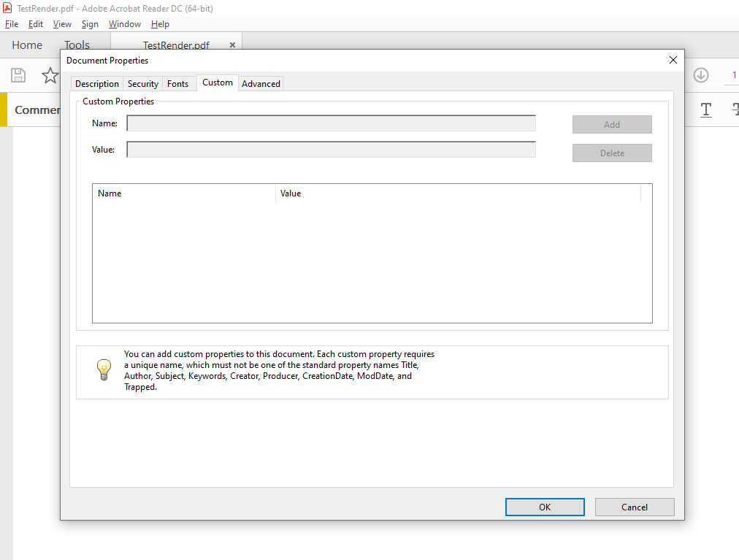Select the underline text comment tool
The image size is (739, 560).
706,110
